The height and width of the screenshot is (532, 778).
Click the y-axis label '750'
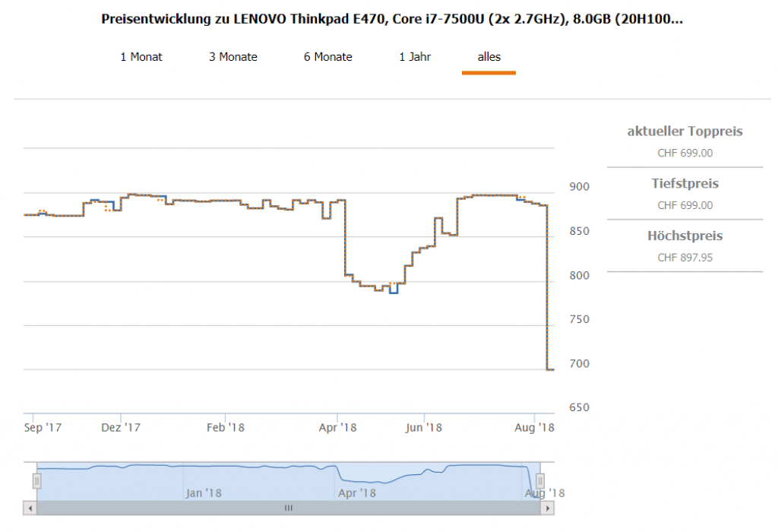tap(580, 320)
